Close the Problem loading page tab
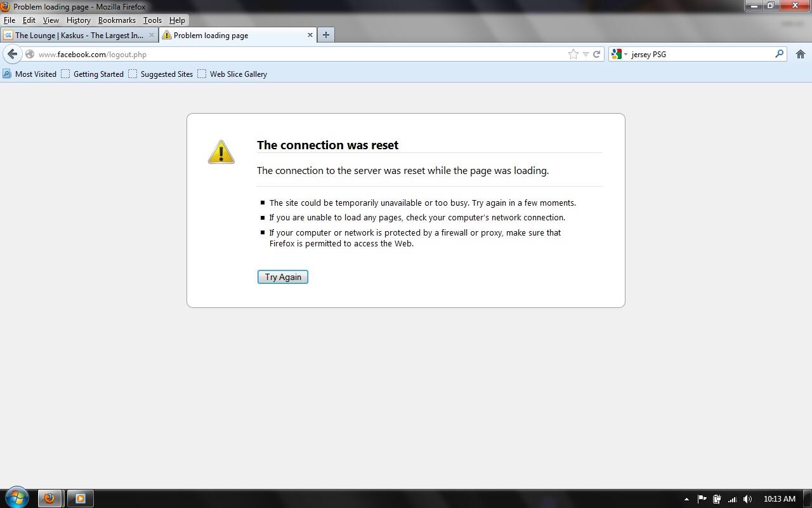The image size is (812, 508). coord(310,35)
